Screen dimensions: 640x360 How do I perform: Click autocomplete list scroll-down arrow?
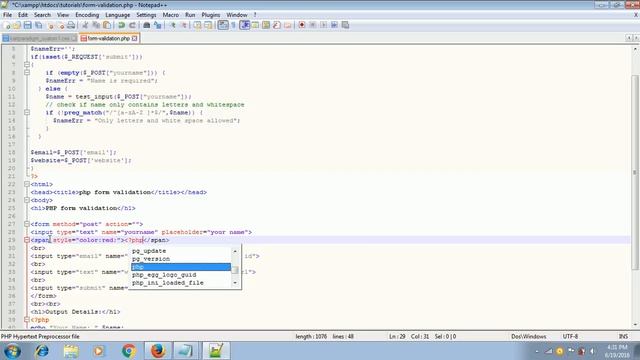click(235, 283)
